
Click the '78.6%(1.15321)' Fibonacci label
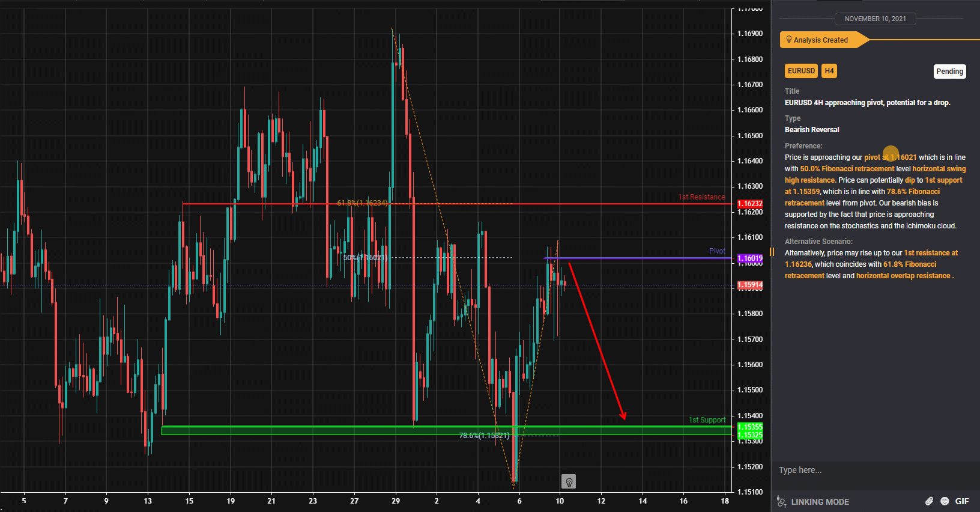coord(484,436)
